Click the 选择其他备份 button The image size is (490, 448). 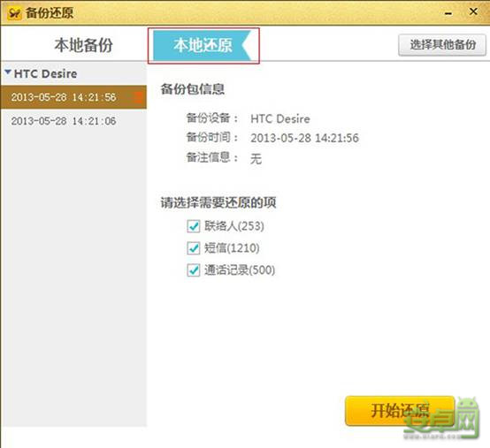pos(442,45)
